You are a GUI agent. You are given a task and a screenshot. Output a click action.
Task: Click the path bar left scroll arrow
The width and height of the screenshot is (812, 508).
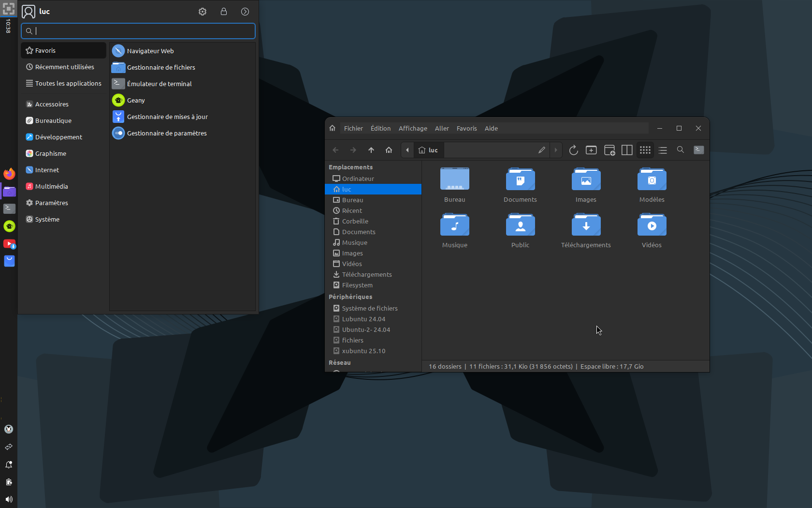(407, 150)
